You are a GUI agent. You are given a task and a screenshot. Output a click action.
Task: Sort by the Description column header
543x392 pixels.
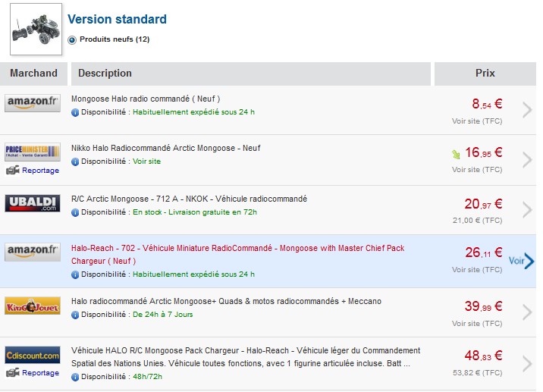point(251,73)
